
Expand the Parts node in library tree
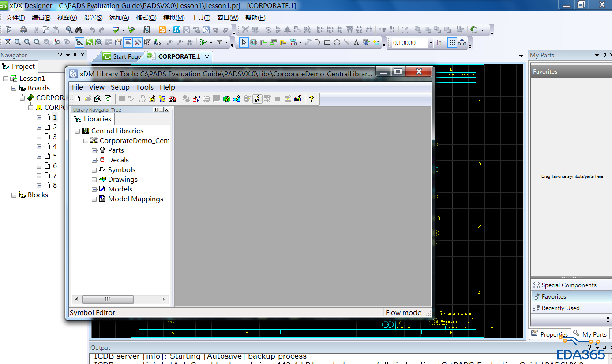(94, 150)
